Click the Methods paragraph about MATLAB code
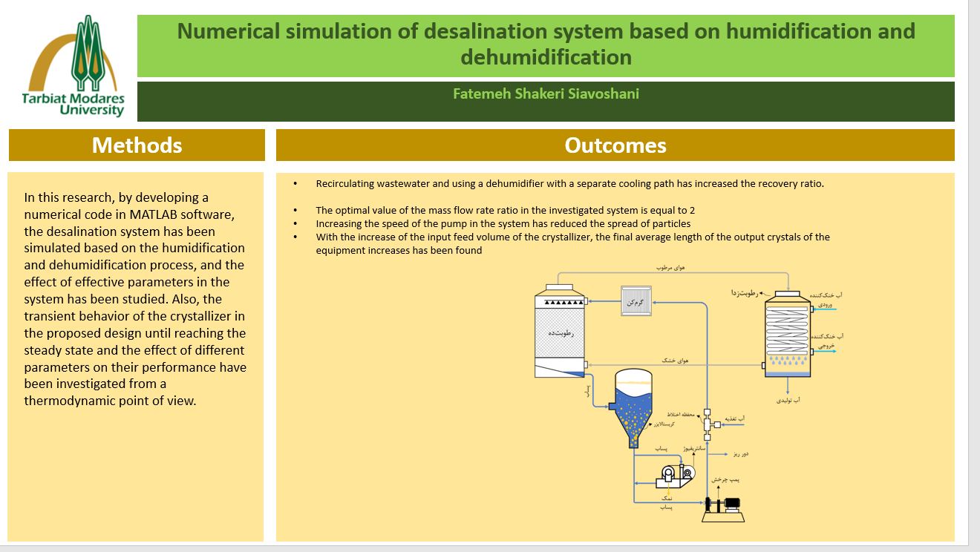 click(135, 299)
